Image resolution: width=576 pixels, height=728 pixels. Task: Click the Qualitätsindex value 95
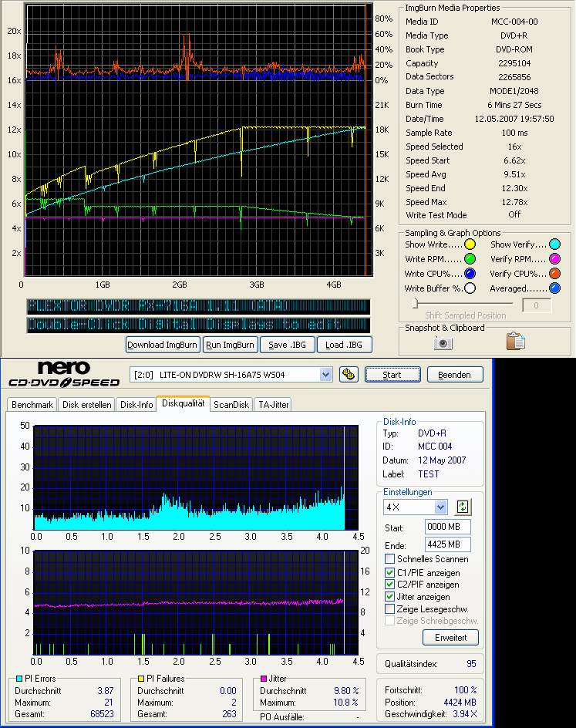pyautogui.click(x=471, y=664)
